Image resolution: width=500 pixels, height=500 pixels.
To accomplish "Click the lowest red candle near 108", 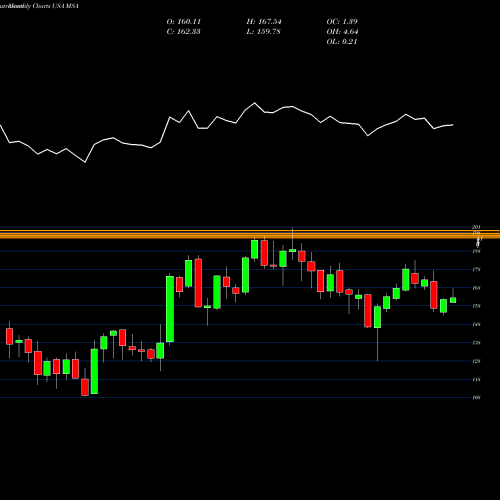I will coord(85,387).
